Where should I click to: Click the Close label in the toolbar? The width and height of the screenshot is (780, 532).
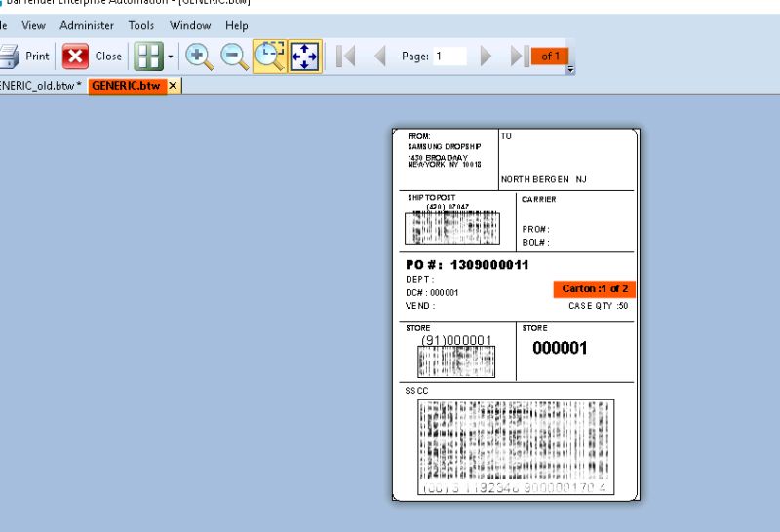pyautogui.click(x=108, y=57)
